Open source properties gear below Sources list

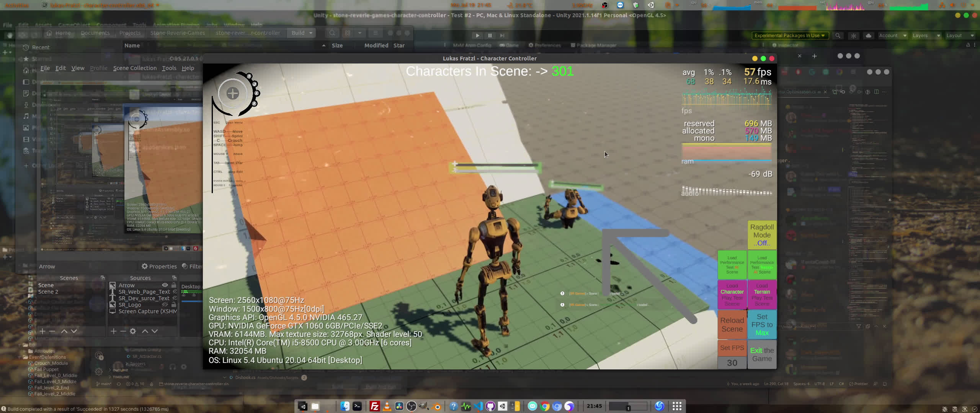click(x=133, y=331)
